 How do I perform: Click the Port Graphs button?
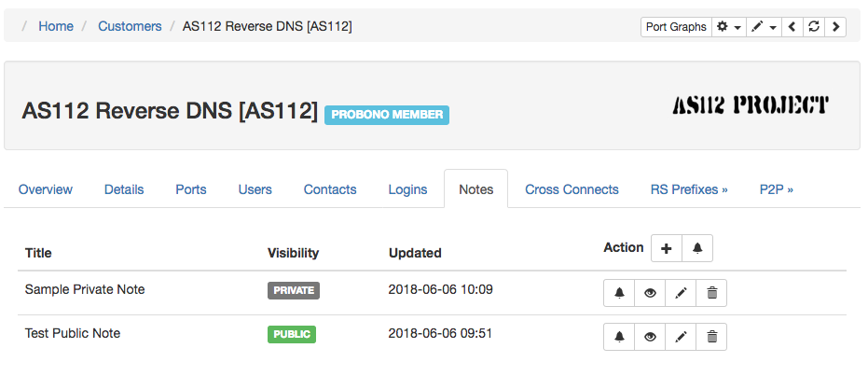[x=676, y=26]
